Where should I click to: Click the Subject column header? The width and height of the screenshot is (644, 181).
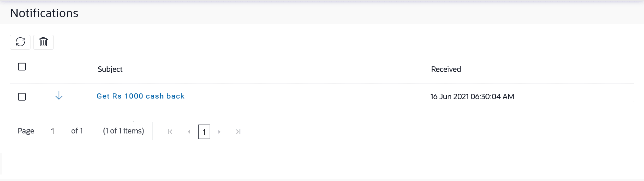click(x=110, y=69)
